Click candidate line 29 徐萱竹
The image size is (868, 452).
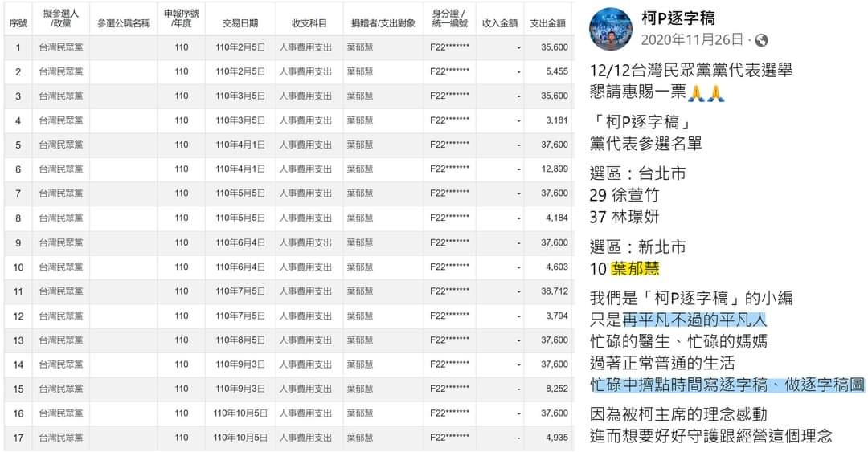(x=624, y=195)
